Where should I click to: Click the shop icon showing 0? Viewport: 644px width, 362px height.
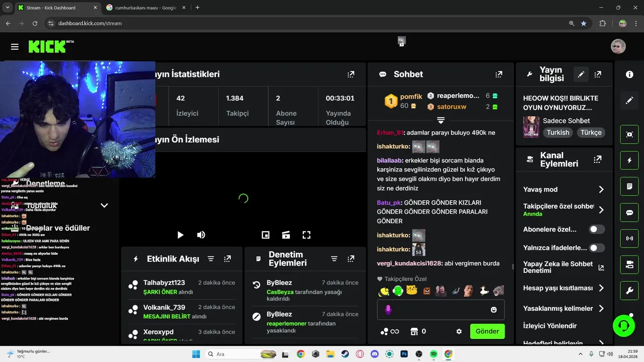click(418, 331)
